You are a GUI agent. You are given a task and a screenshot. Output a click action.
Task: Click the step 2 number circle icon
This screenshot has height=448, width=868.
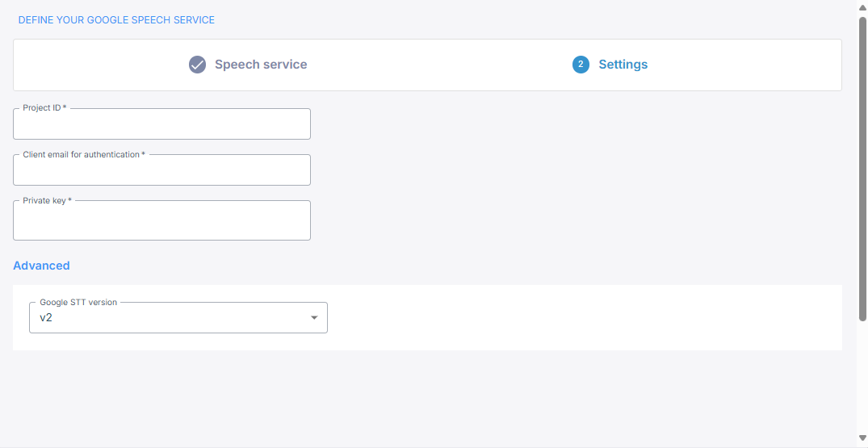pyautogui.click(x=581, y=65)
